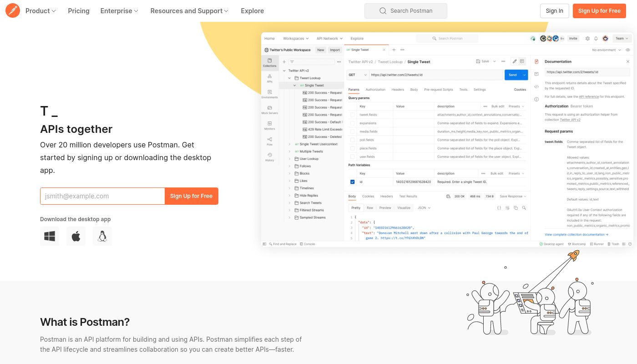Check the place.fields query param checkbox
This screenshot has height=364, width=637.
tap(352, 148)
